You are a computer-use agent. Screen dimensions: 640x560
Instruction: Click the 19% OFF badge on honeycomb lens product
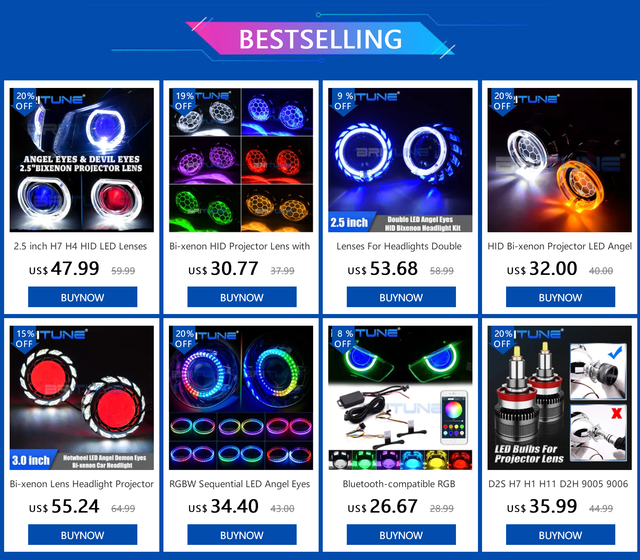[x=184, y=101]
